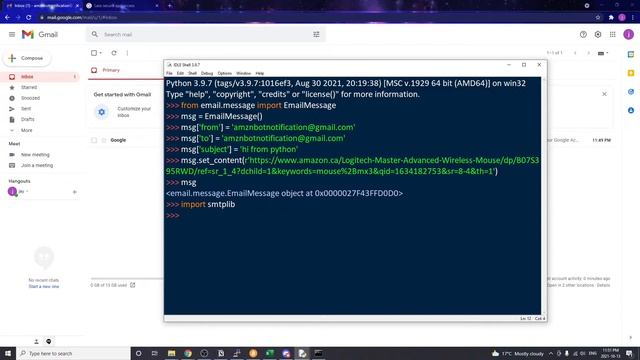Expand the More labels list
Screen dimensions: 640x360
[27, 130]
